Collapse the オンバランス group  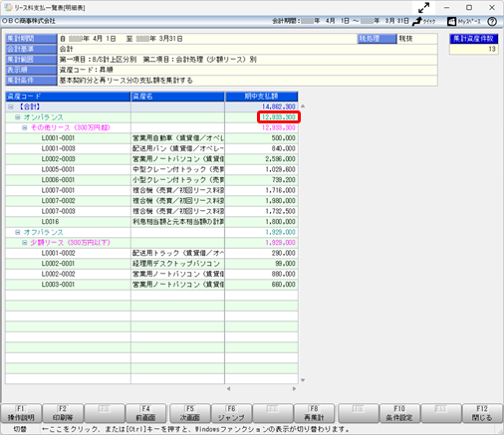click(18, 117)
